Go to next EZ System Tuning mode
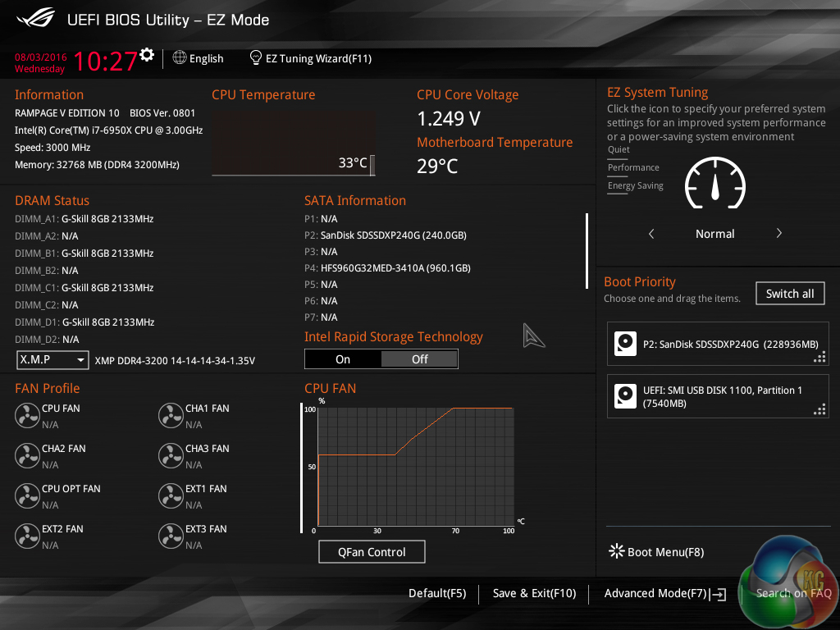Screen dimensions: 840x630 [x=779, y=233]
